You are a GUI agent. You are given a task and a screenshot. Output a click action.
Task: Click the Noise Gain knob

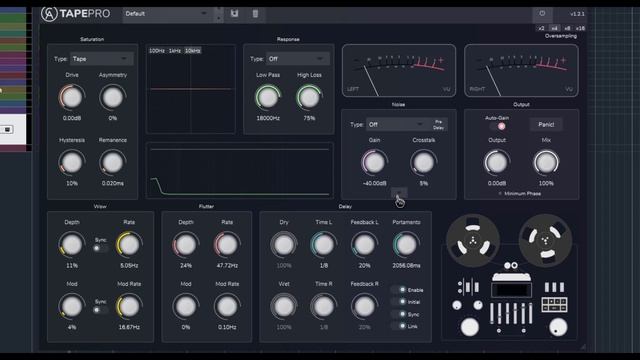point(374,162)
